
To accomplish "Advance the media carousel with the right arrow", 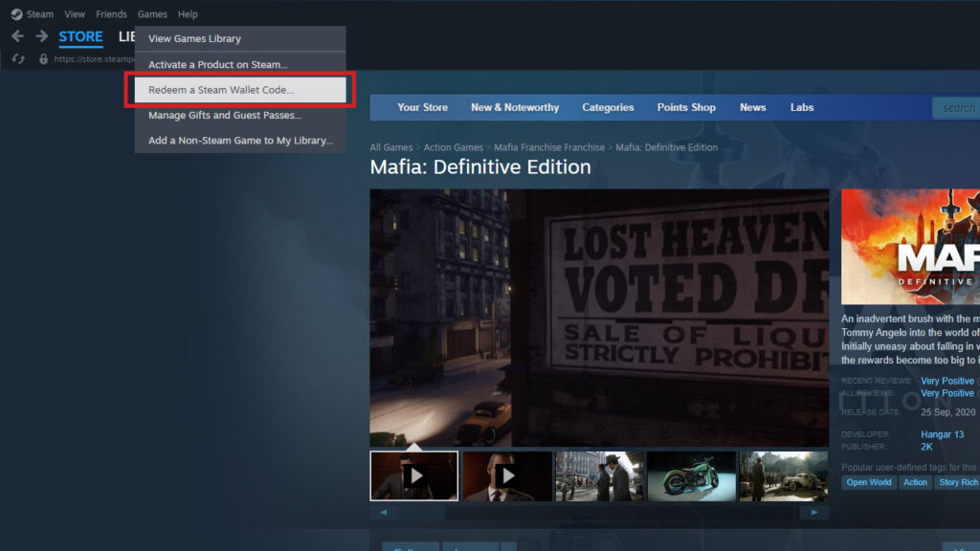I will tap(815, 512).
